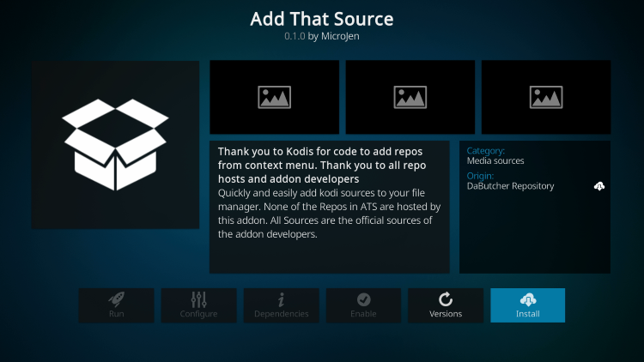Select the Versions button label
This screenshot has width=644, height=362.
tap(446, 314)
